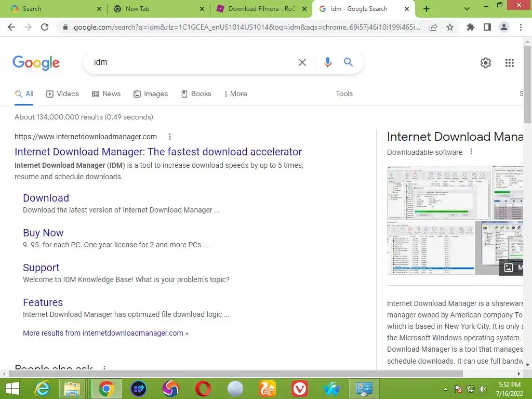Viewport: 532px width, 399px height.
Task: Click the address bar URL
Action: click(247, 27)
